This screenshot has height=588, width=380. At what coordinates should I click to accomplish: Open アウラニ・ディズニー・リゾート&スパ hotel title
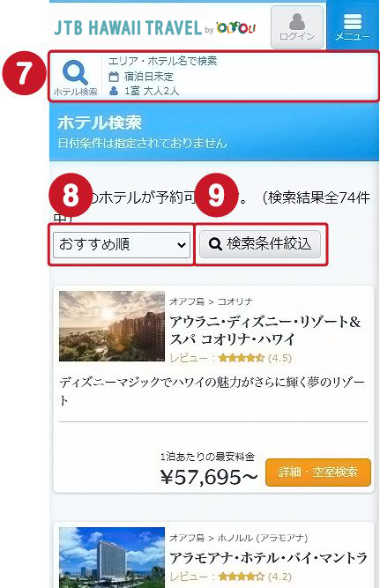[x=265, y=331]
